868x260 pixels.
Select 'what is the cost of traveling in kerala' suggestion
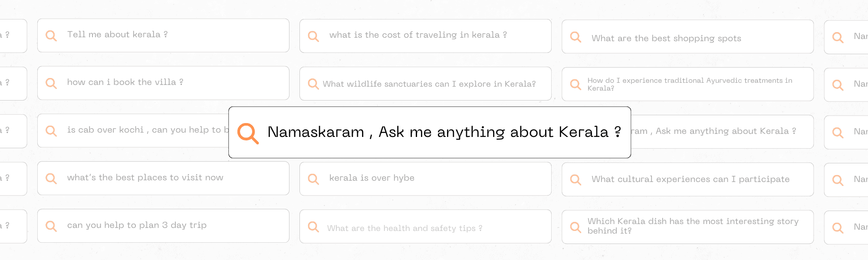pos(425,36)
